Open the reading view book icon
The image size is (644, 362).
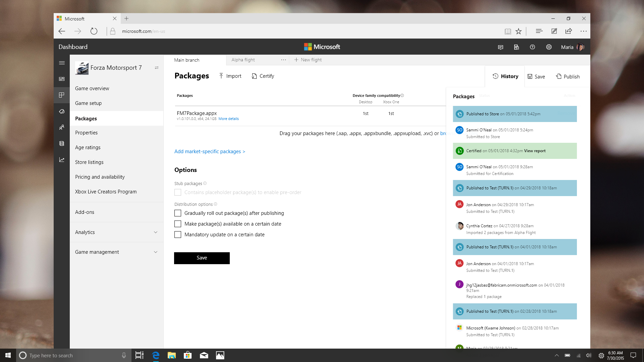508,31
